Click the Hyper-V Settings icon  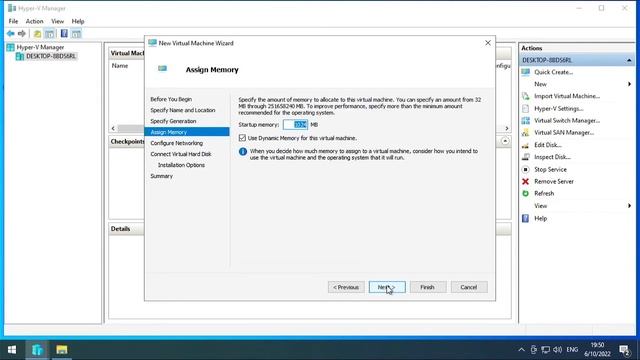point(526,109)
